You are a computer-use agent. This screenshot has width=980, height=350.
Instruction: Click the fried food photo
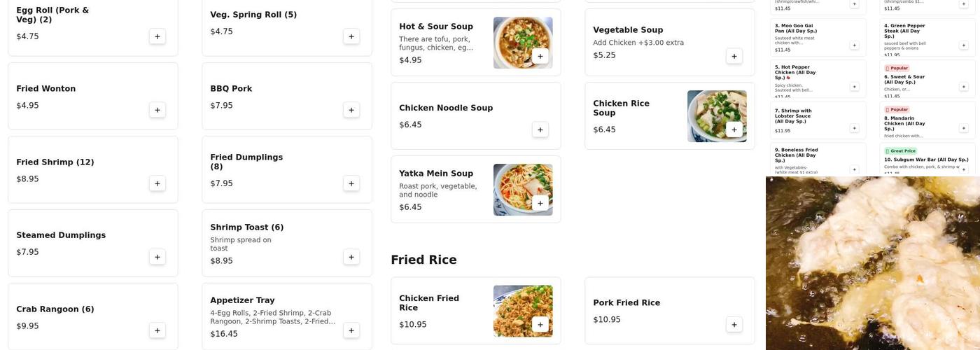coord(873,263)
